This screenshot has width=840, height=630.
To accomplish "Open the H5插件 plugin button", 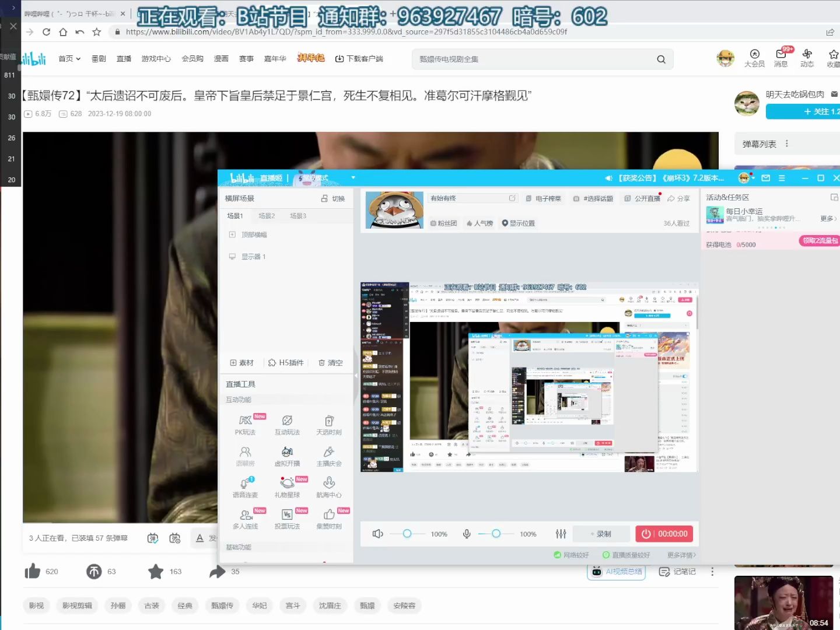I will point(286,363).
